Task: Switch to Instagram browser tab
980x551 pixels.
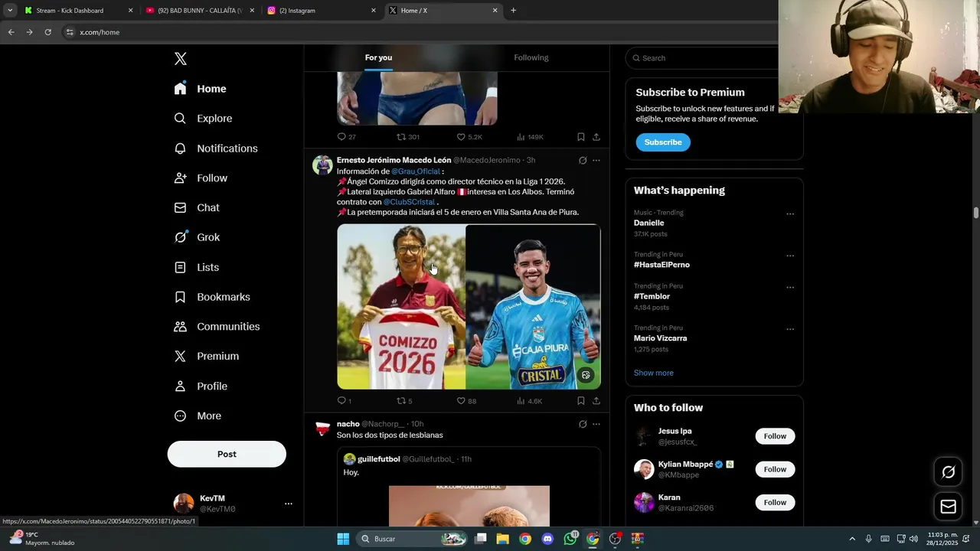Action: (x=321, y=11)
